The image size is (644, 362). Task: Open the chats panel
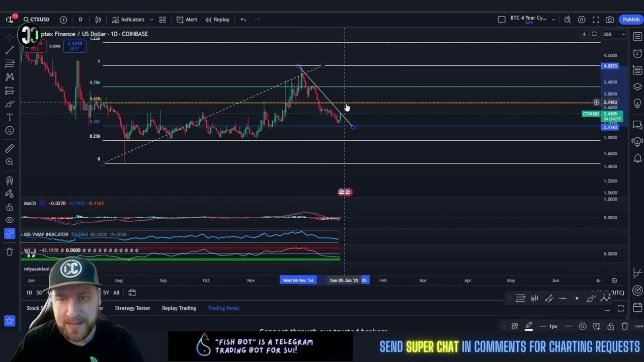(637, 125)
